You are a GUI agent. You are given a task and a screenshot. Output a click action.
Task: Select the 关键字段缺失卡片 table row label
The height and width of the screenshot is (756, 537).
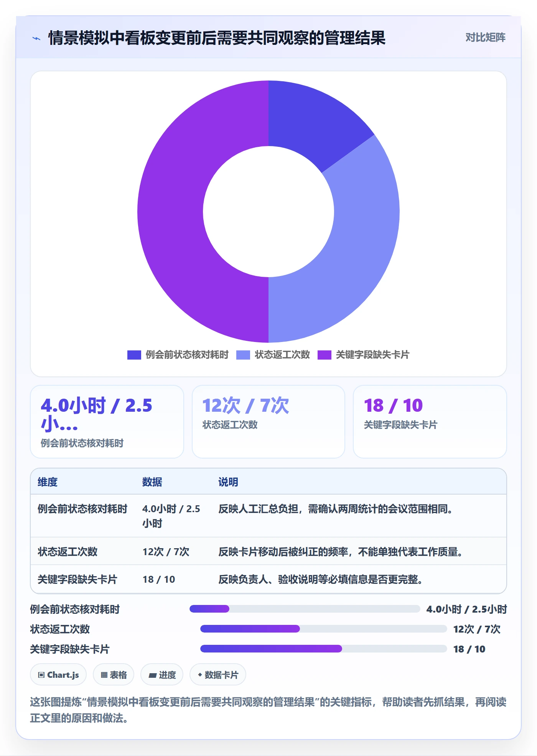(77, 579)
